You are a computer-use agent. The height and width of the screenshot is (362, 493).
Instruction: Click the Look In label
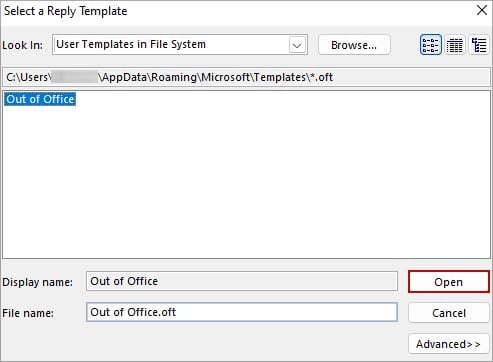(23, 45)
